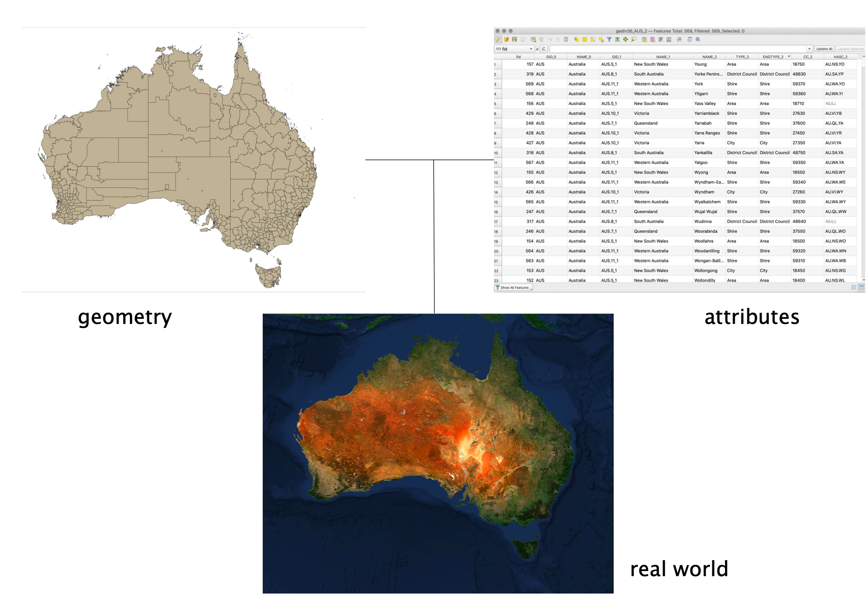Image resolution: width=868 pixels, height=596 pixels.
Task: Click the cut scissors icon
Action: coord(550,39)
